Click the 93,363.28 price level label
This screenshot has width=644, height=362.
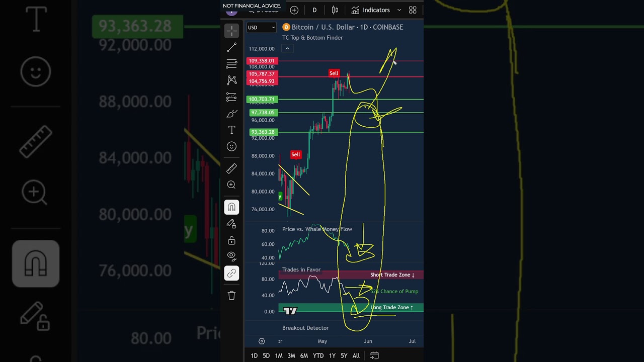point(262,132)
